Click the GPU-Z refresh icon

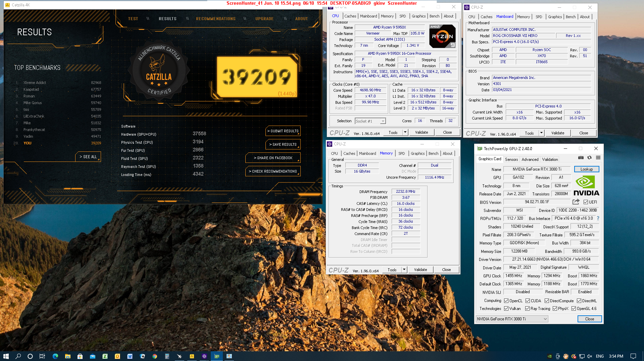pos(589,157)
